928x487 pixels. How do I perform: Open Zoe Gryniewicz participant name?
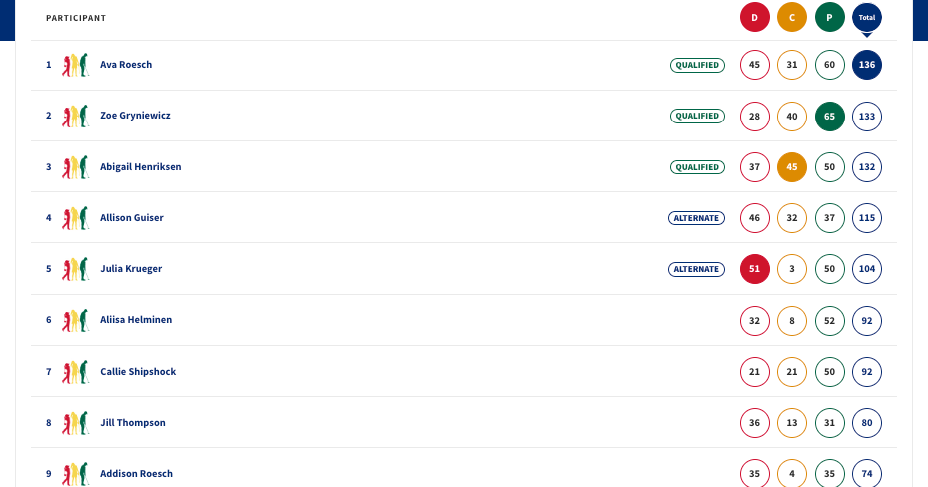135,116
